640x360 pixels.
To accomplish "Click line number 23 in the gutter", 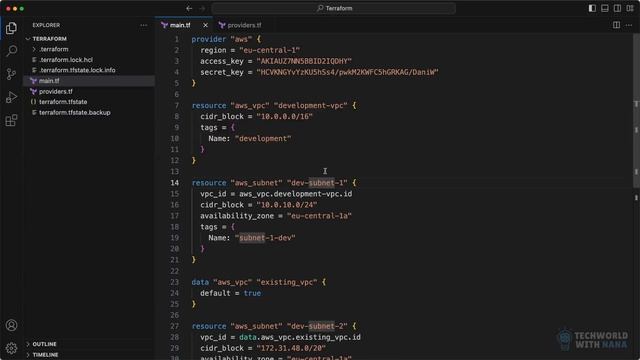I will 175,282.
